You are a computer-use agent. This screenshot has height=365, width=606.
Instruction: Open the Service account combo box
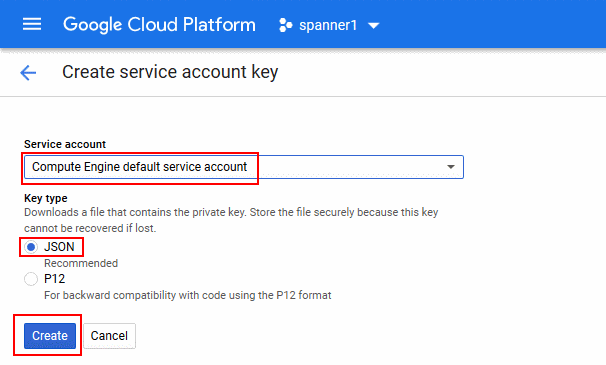pyautogui.click(x=243, y=167)
